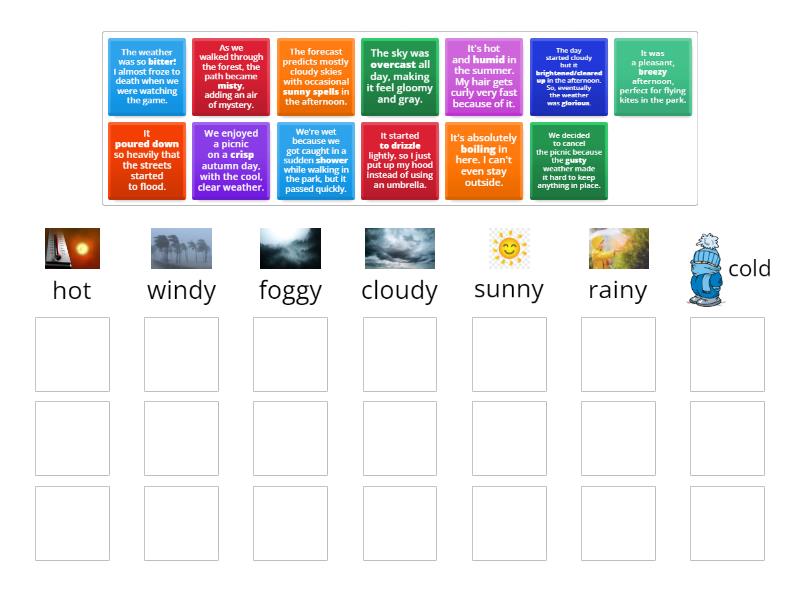
Task: Select the rainy weather picture
Action: pyautogui.click(x=618, y=248)
